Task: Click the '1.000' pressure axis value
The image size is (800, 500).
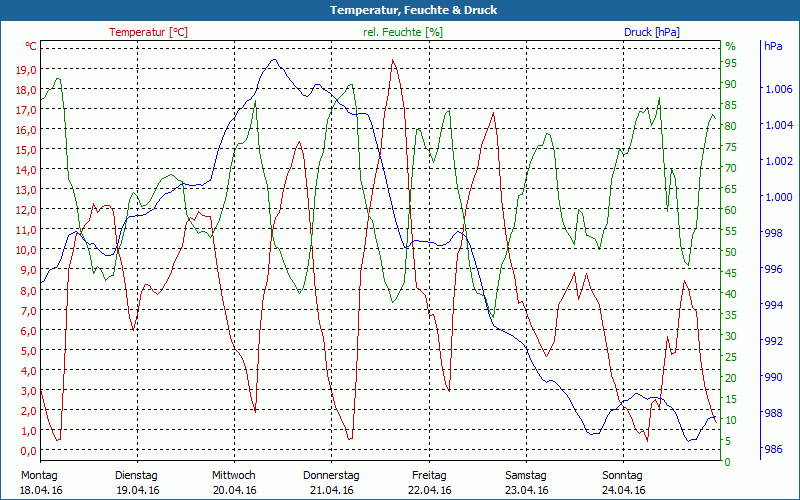Action: pyautogui.click(x=777, y=197)
